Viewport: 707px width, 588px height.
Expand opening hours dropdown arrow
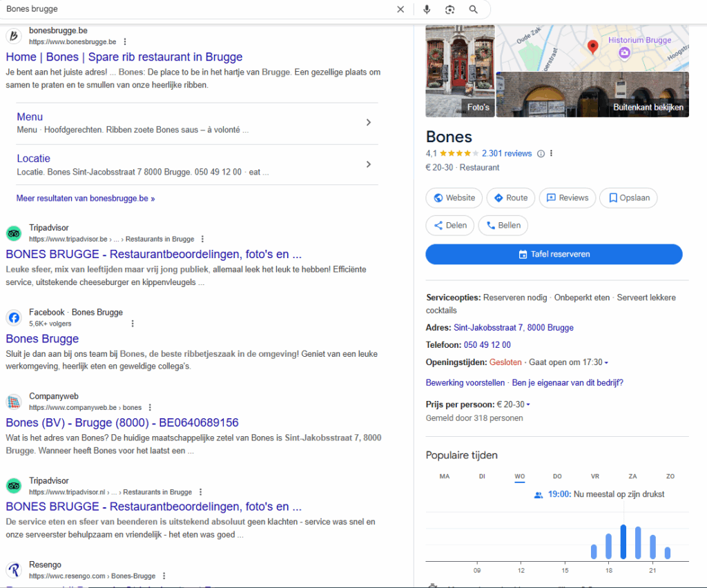[606, 363]
